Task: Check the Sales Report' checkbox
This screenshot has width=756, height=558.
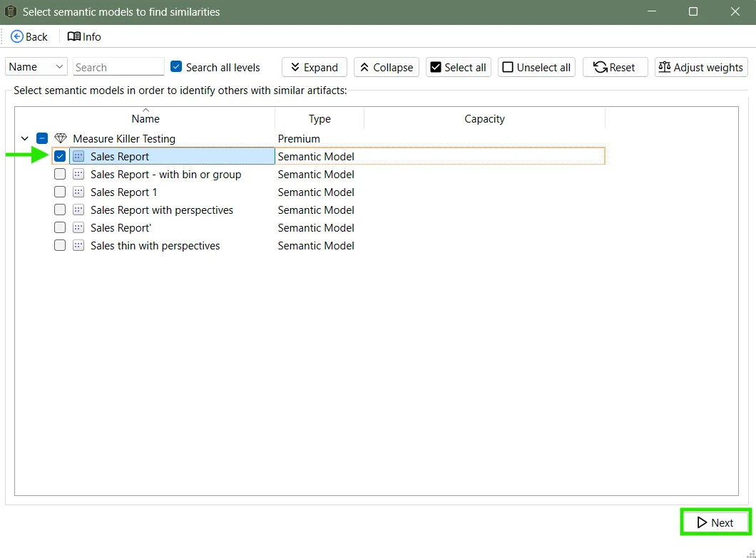Action: [x=60, y=227]
